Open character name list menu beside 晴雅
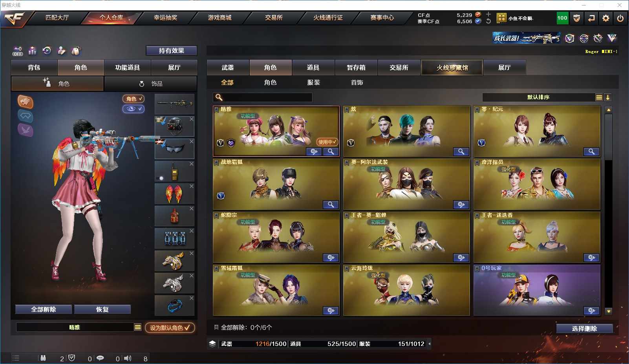This screenshot has height=364, width=629. pos(138,327)
